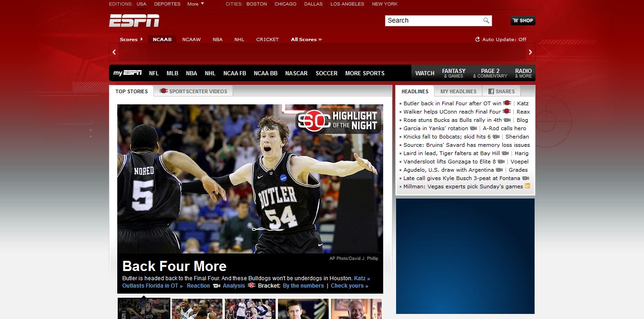644x319 pixels.
Task: Expand the More editions dropdown
Action: click(x=195, y=4)
